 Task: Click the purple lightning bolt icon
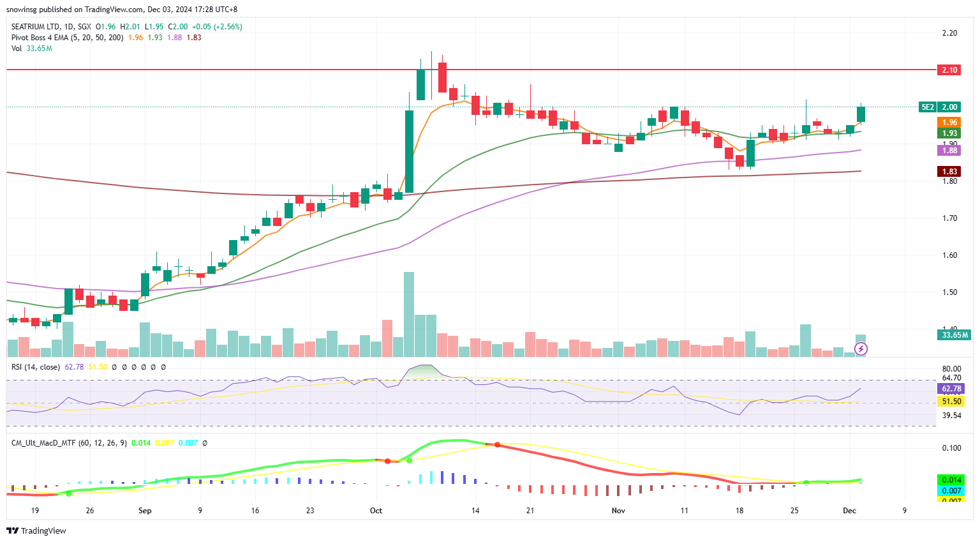(861, 349)
